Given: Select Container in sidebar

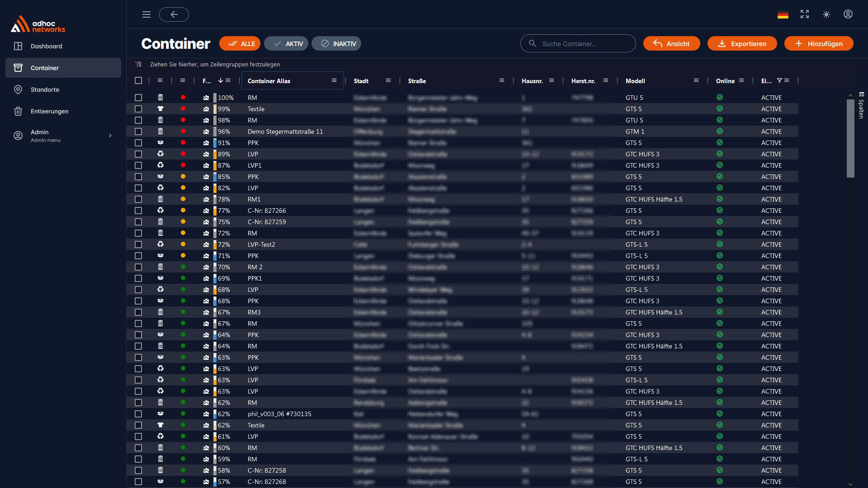Looking at the screenshot, I should [x=63, y=68].
